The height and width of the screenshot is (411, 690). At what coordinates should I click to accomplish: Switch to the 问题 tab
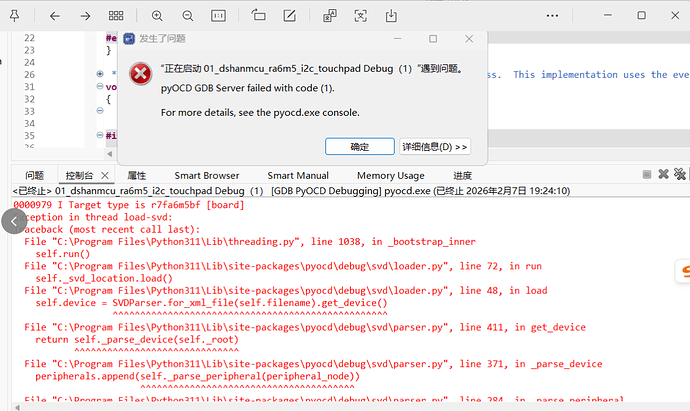tap(35, 175)
